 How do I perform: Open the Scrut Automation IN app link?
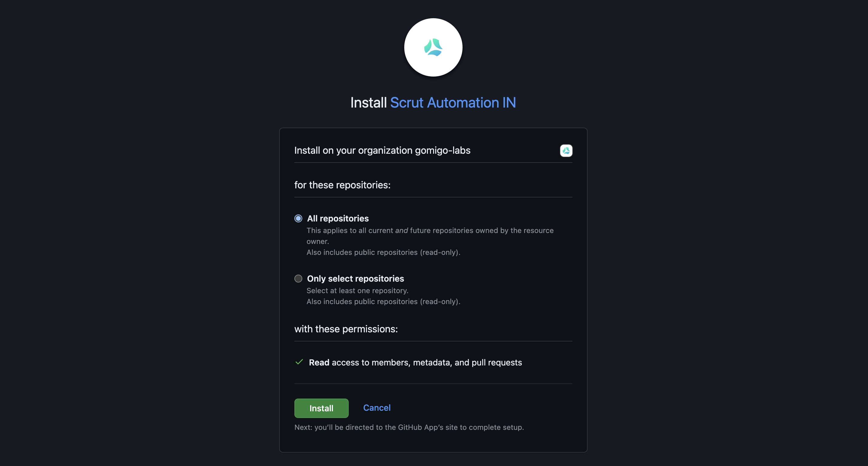453,102
